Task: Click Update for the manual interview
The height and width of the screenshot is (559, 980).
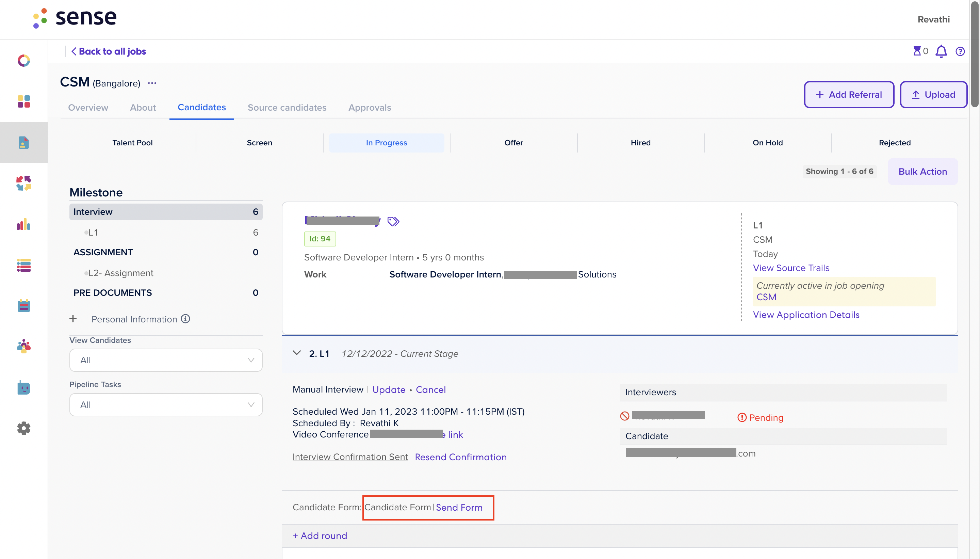Action: pos(389,390)
